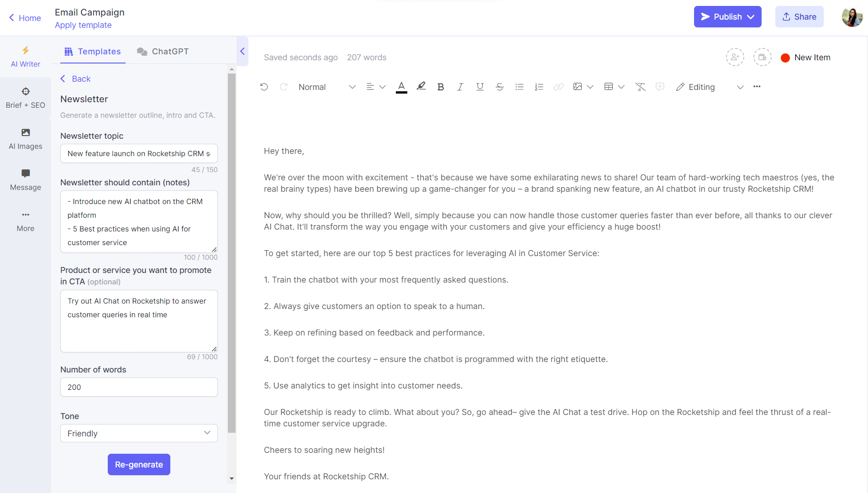868x493 pixels.
Task: Add a comment
Action: click(x=660, y=87)
